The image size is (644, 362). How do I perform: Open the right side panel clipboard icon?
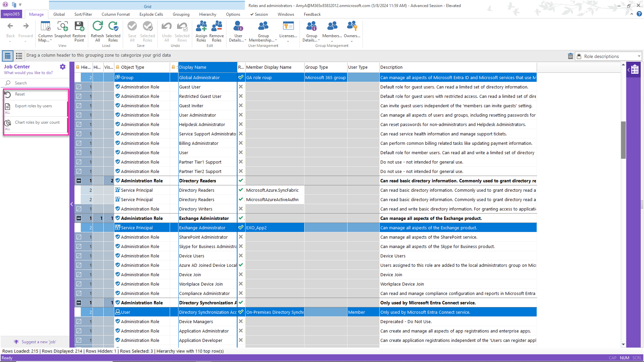(x=635, y=69)
